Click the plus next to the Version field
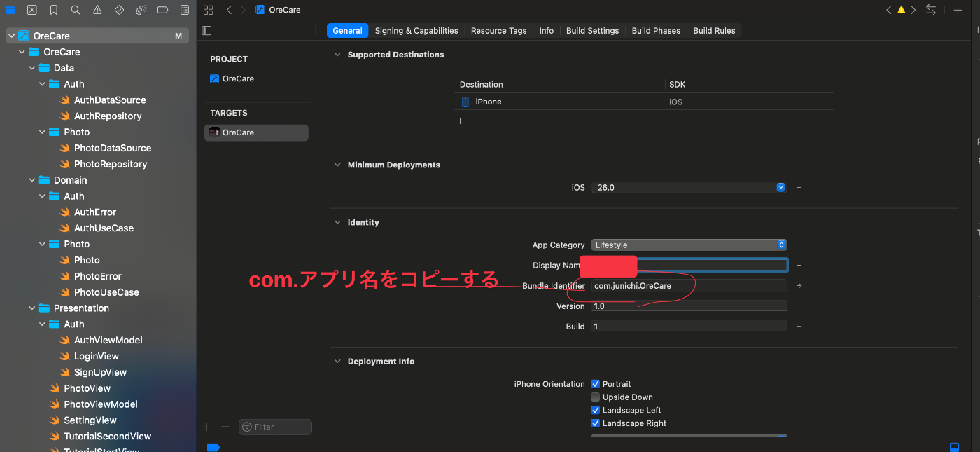The width and height of the screenshot is (980, 452). pyautogui.click(x=799, y=306)
